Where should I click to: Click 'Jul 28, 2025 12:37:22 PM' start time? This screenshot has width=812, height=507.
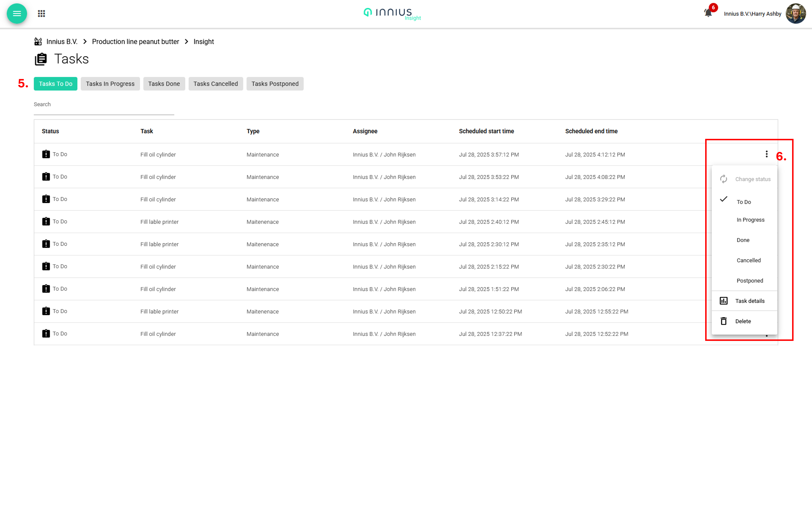(490, 334)
